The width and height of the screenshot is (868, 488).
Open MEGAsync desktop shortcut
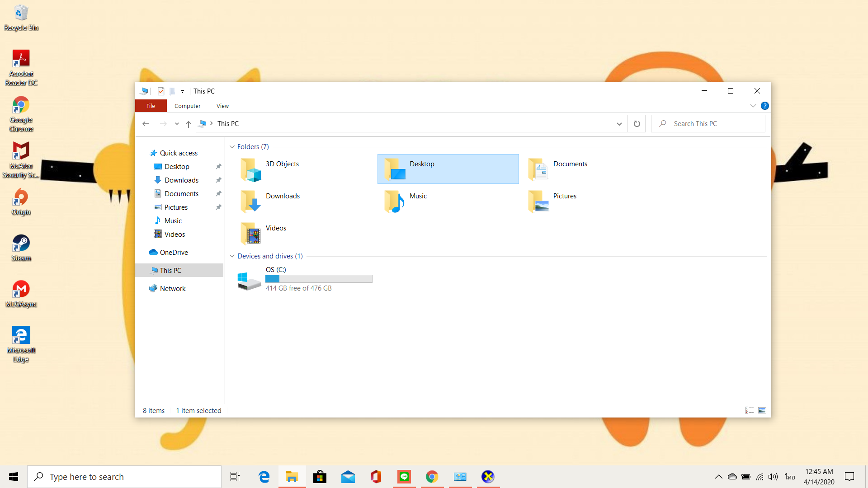point(21,294)
